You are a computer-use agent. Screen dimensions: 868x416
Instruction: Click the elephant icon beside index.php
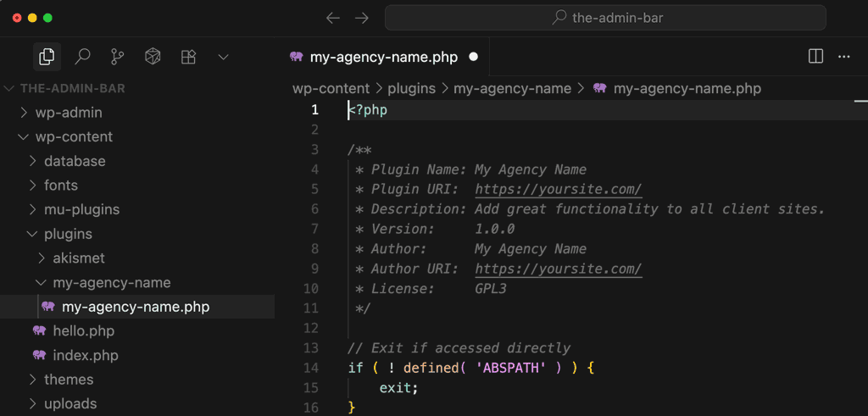pyautogui.click(x=39, y=355)
